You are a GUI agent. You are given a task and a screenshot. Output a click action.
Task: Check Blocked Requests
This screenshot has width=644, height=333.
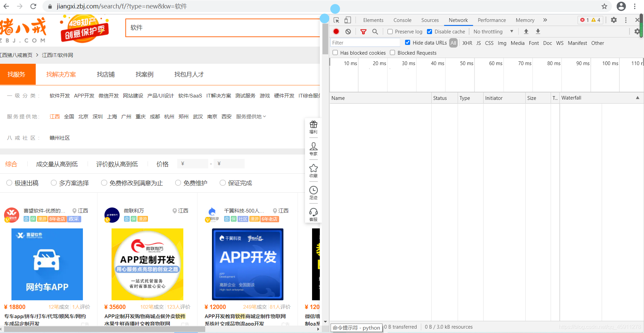point(392,53)
